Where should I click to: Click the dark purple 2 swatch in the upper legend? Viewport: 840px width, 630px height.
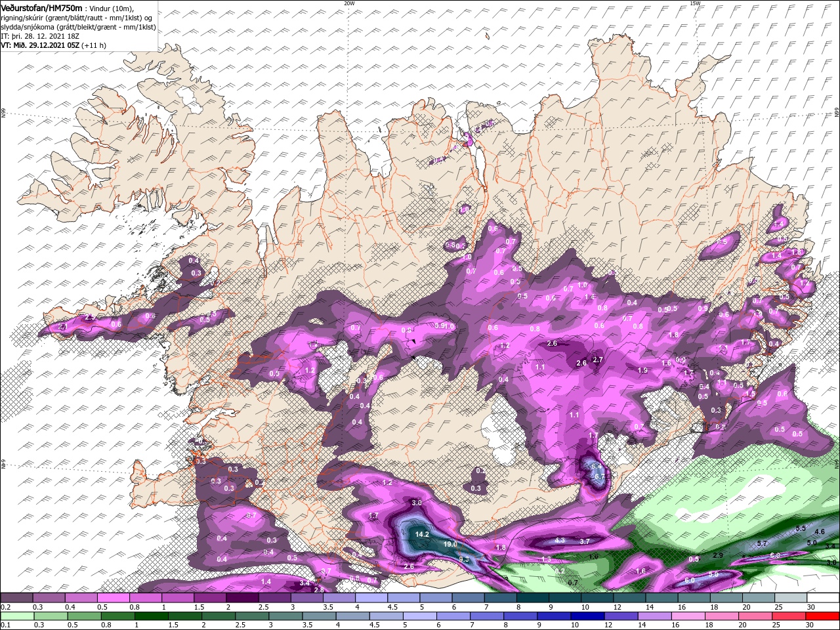tap(241, 598)
